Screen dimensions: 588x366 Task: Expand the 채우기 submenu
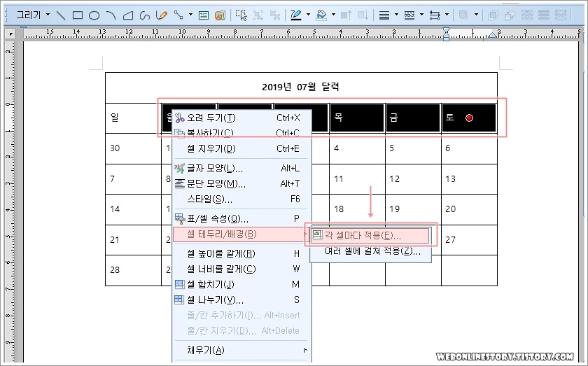point(242,350)
